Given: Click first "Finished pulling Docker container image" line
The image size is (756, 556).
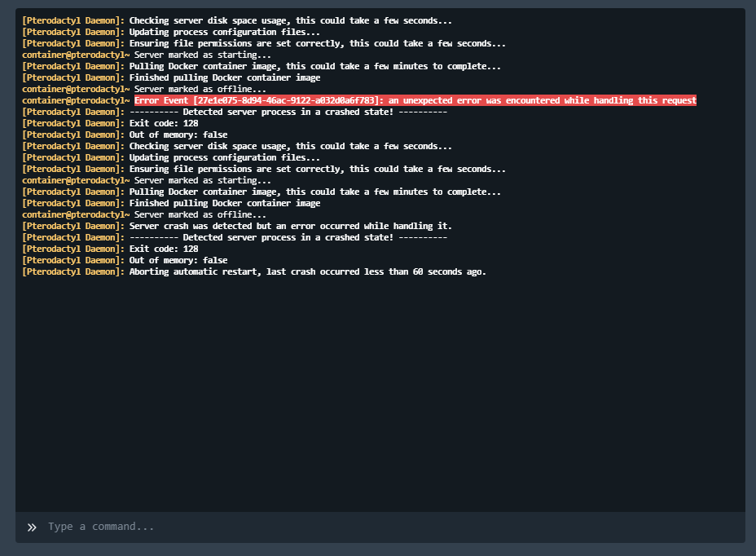Looking at the screenshot, I should [x=171, y=77].
